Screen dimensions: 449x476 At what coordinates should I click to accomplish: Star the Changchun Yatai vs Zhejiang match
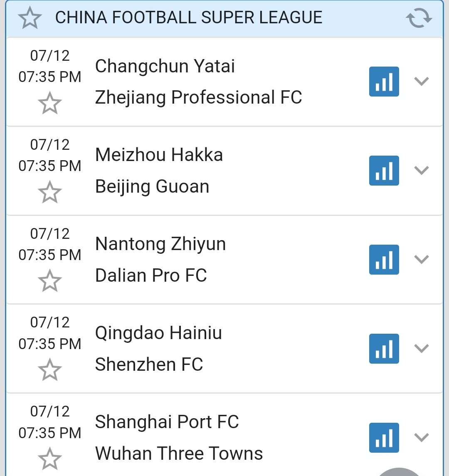(50, 103)
